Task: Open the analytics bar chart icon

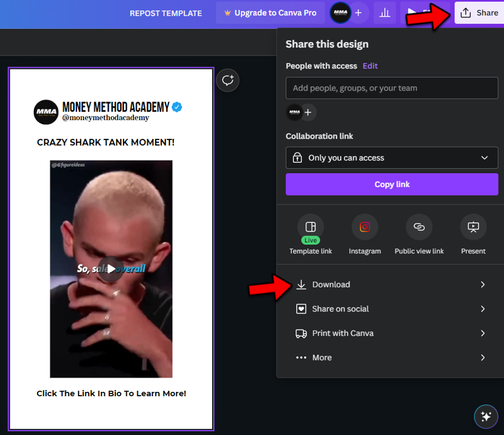Action: pos(384,13)
